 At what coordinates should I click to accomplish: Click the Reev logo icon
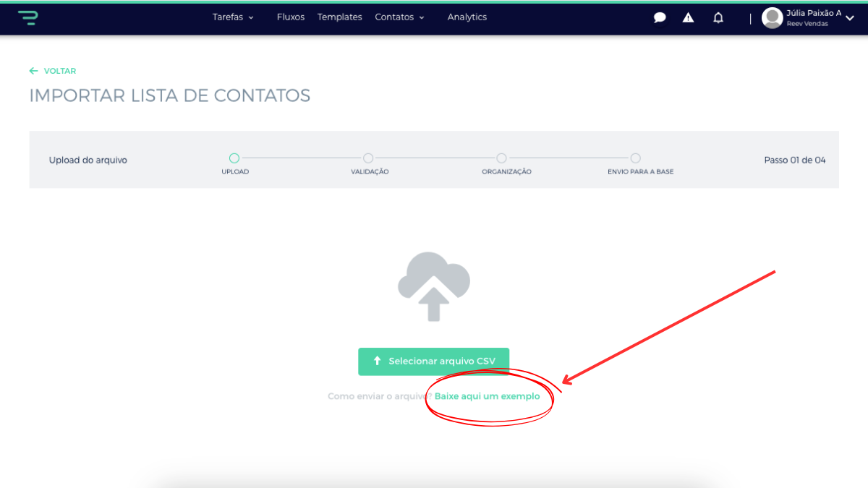(28, 17)
